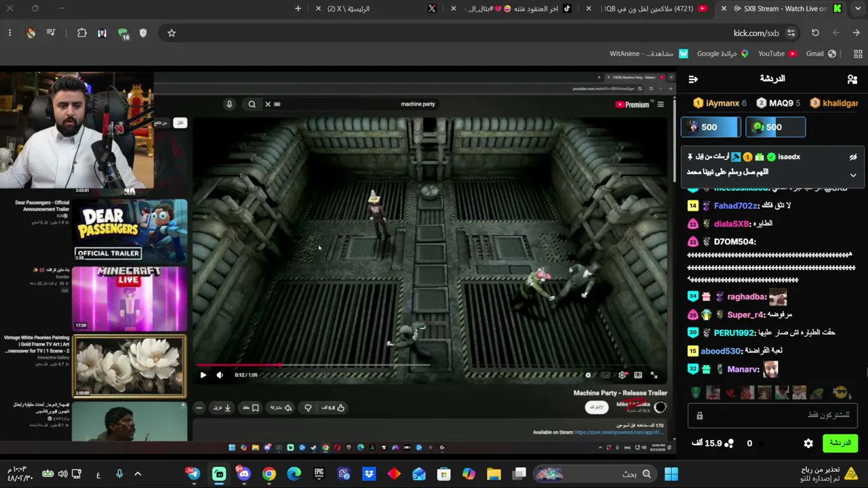Reload the kick.com page
This screenshot has height=488, width=868.
click(x=815, y=33)
